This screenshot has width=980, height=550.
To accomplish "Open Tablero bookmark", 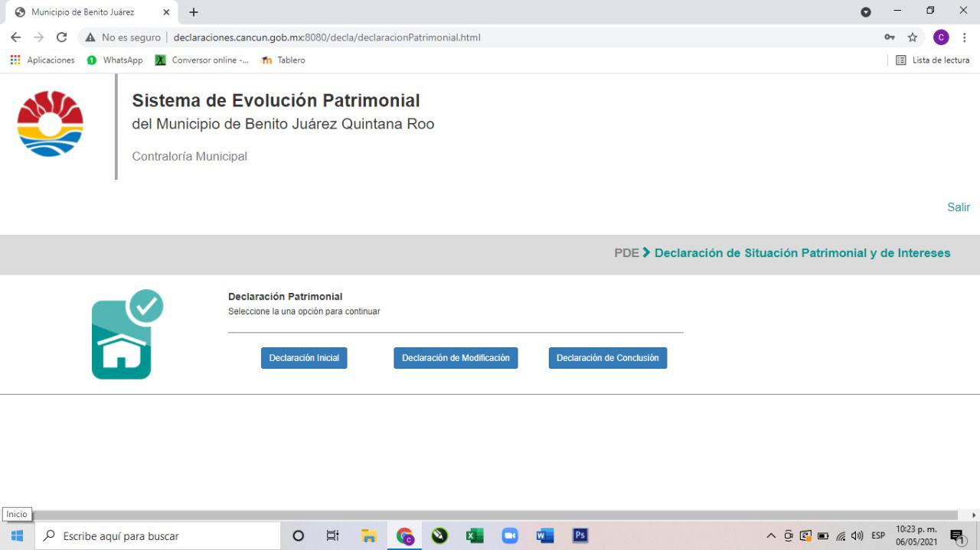I will click(283, 60).
